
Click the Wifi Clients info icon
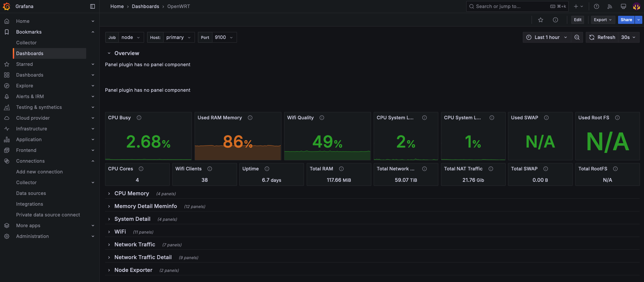pos(210,169)
